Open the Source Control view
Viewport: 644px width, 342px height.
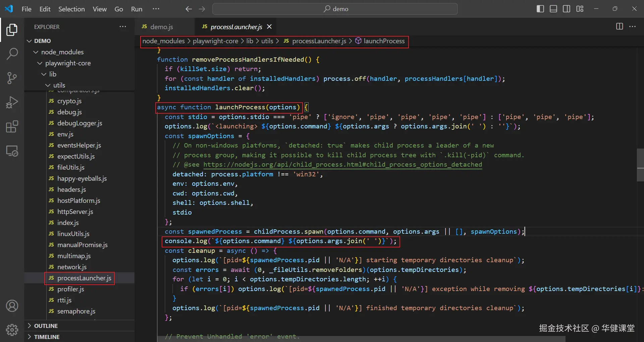point(12,78)
